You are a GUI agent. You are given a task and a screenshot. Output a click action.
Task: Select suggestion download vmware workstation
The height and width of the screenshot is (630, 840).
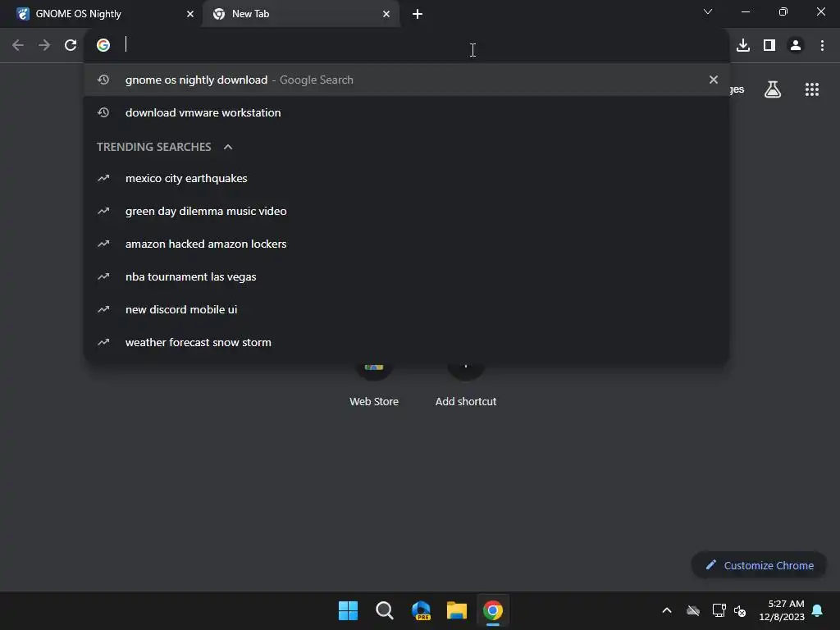click(x=407, y=112)
